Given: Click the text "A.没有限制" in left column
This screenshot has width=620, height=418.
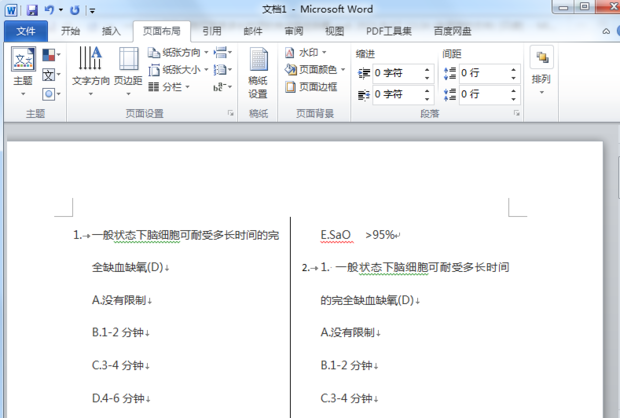Looking at the screenshot, I should pyautogui.click(x=119, y=300).
